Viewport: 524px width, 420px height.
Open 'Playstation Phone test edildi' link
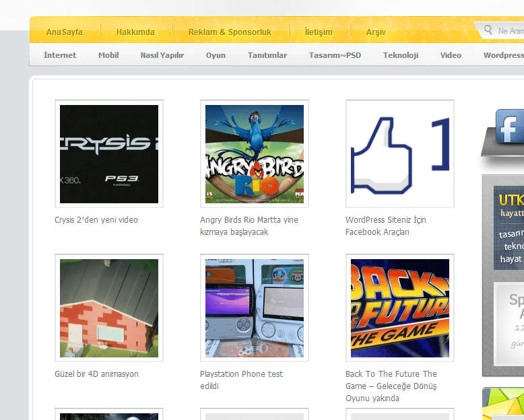pos(241,380)
